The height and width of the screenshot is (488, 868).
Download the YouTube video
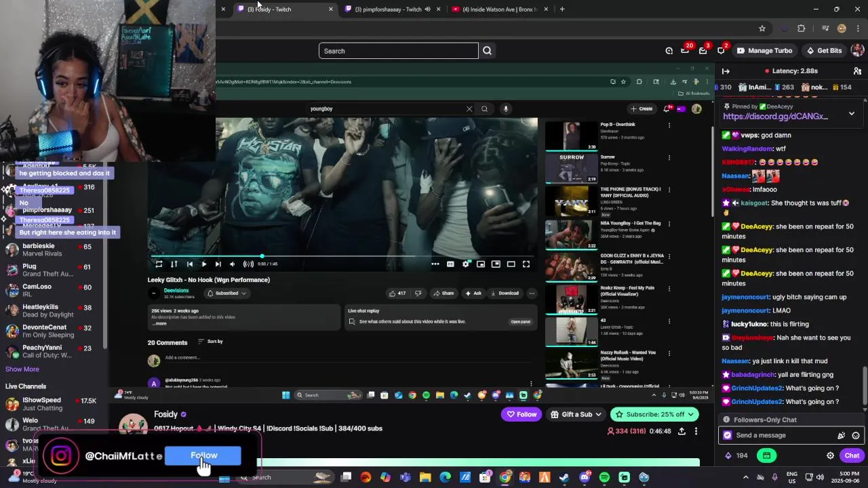(505, 293)
